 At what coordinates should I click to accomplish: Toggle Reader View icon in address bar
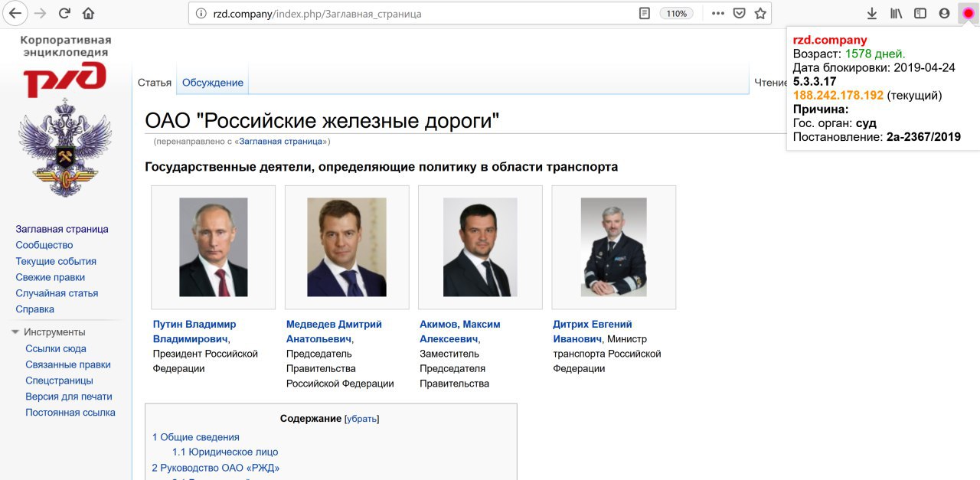(x=645, y=13)
